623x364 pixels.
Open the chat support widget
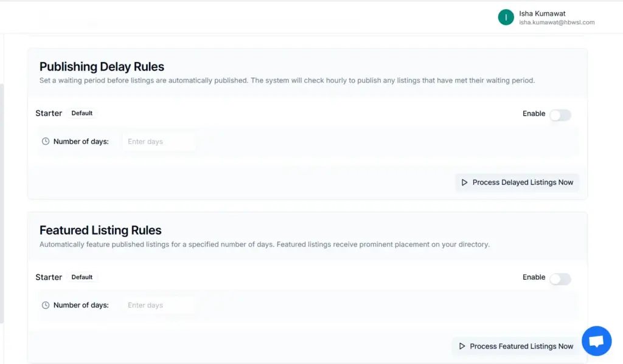point(596,341)
